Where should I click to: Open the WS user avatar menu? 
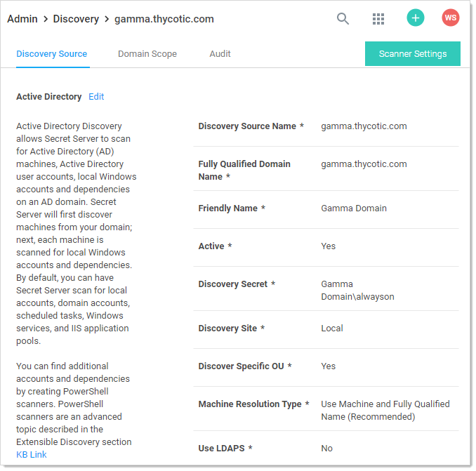pos(450,18)
